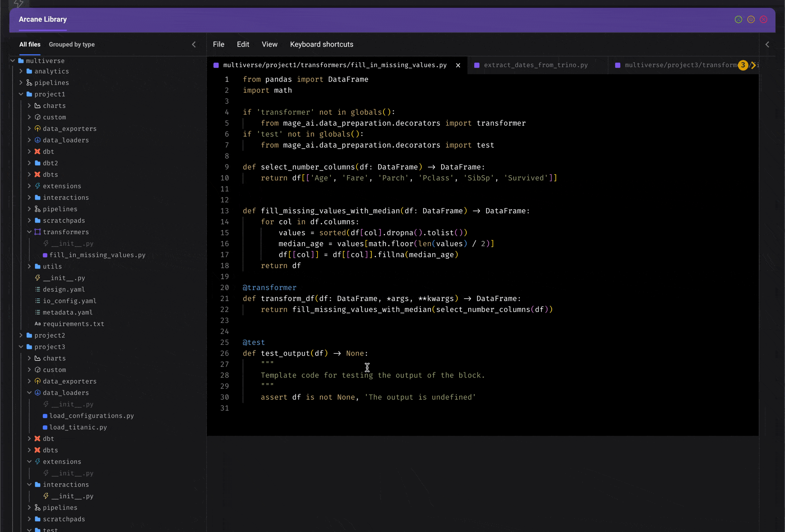Open requirements.txt file
Viewport: 785px width, 532px height.
click(x=73, y=324)
